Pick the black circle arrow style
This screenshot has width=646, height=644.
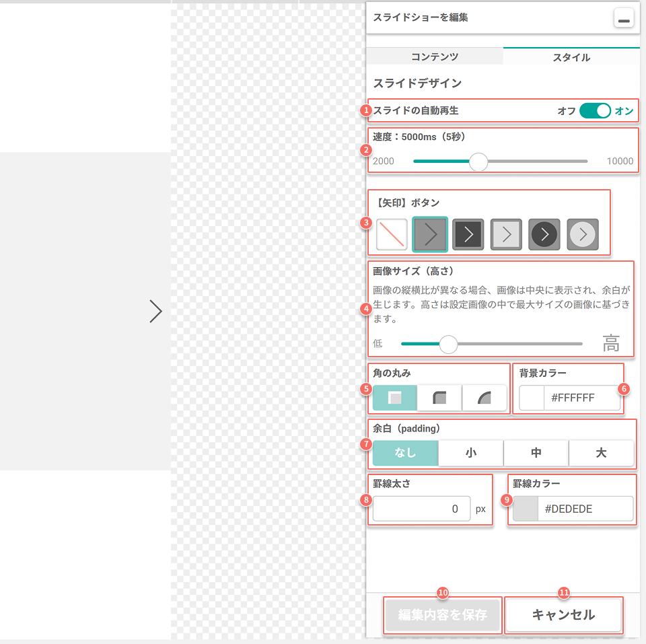coord(544,234)
